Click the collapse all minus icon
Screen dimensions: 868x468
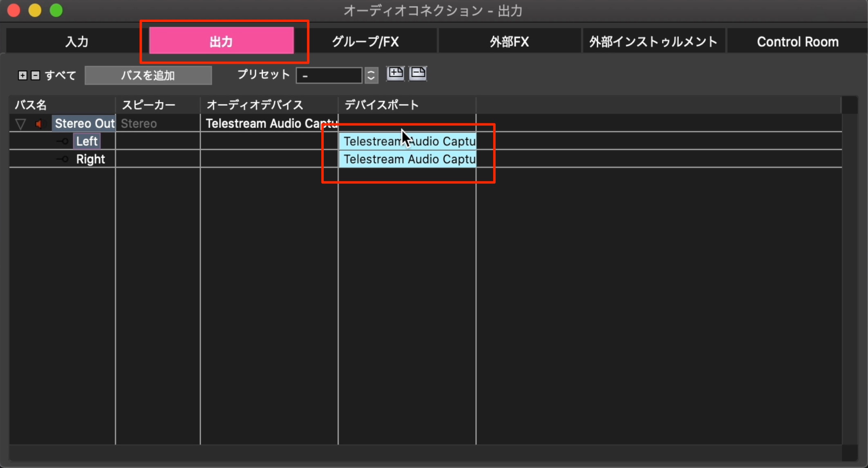(36, 76)
